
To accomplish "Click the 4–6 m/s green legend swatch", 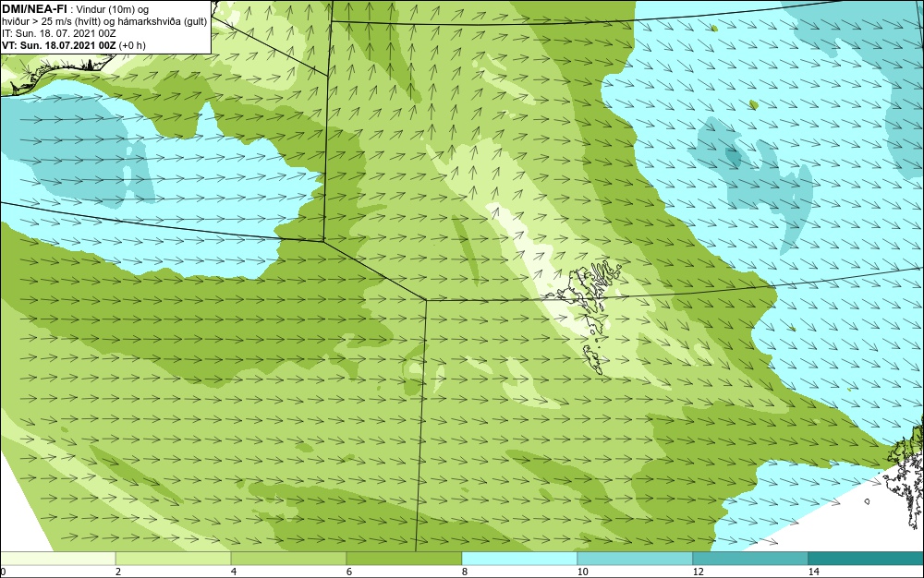I will [288, 559].
